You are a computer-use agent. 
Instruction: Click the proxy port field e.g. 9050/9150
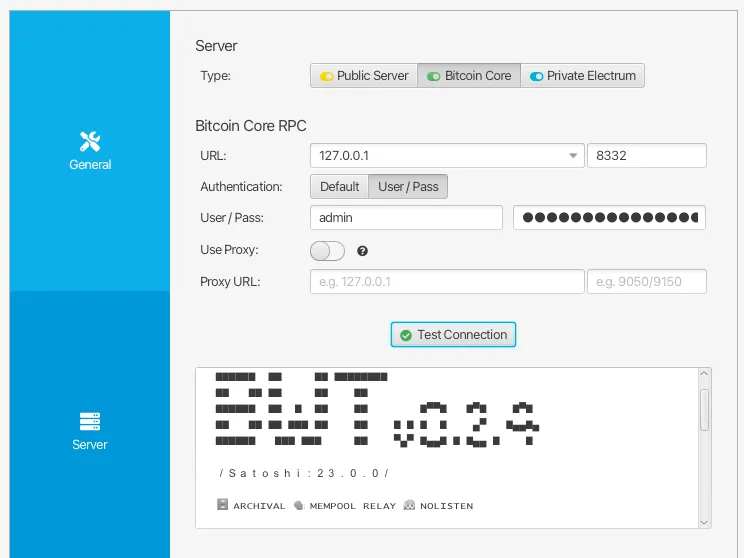(x=647, y=282)
